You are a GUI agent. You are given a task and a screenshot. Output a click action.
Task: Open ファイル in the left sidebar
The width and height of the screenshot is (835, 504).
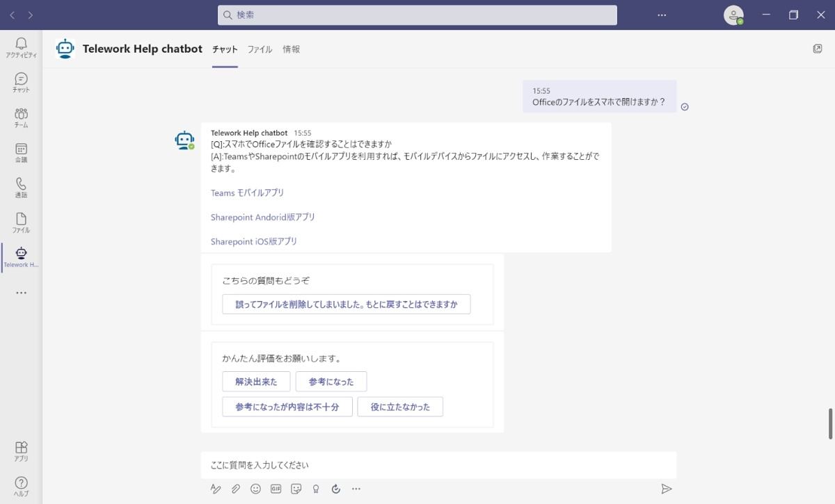[x=21, y=222]
